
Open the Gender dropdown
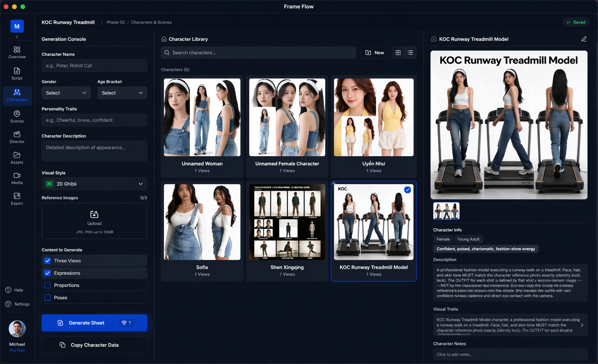[66, 93]
